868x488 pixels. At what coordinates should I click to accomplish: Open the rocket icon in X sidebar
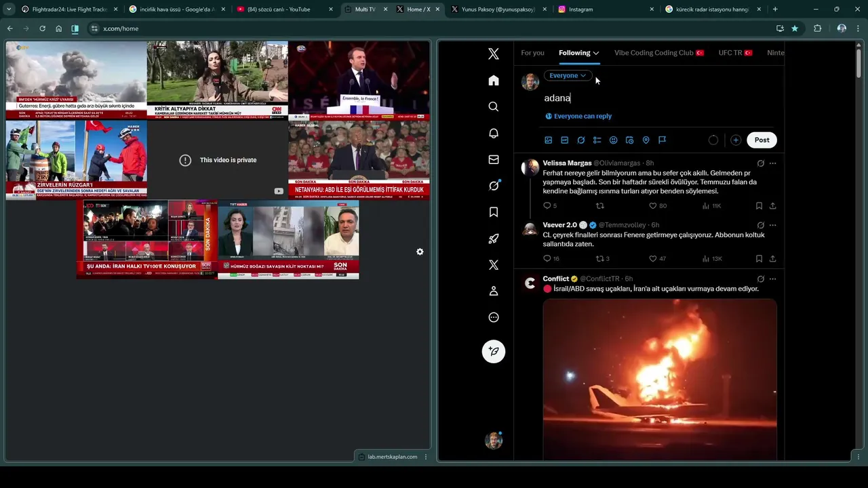coord(494,239)
